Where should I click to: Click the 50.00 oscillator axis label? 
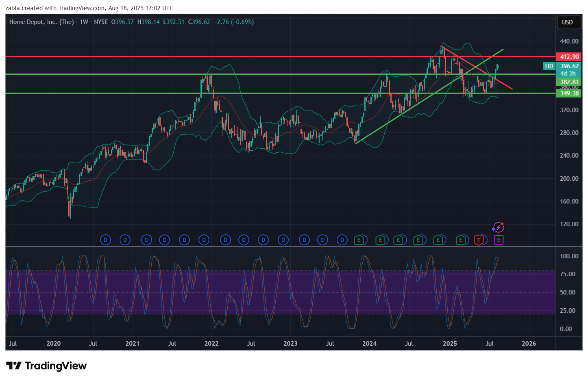click(x=568, y=292)
